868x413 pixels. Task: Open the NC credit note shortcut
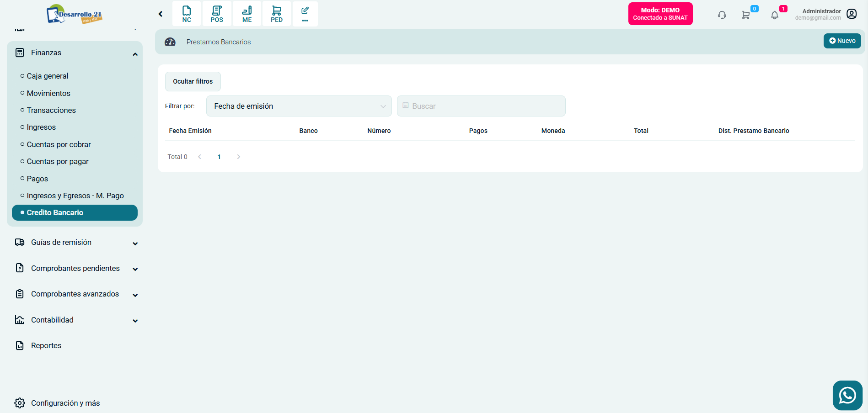(x=187, y=14)
